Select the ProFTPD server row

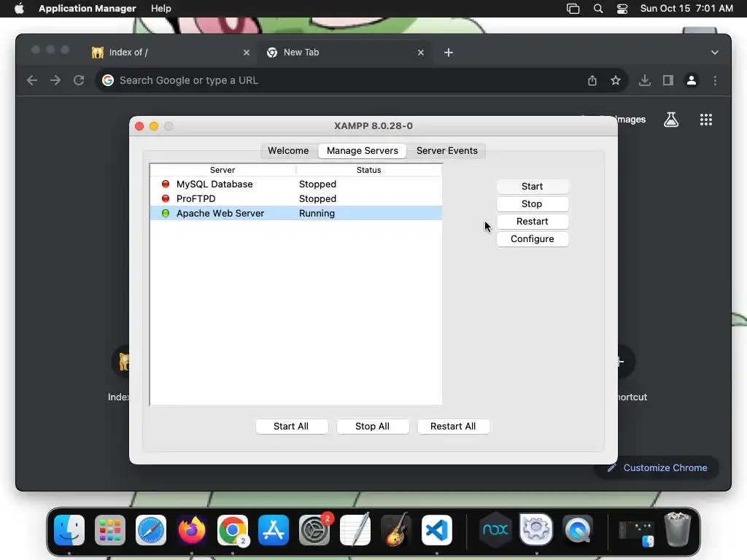pos(296,198)
